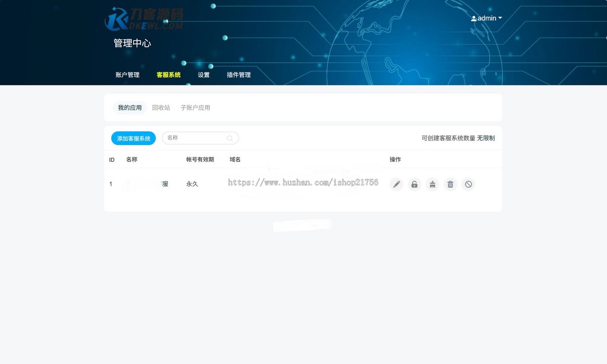
Task: Click the 永久 validity cell in row 1
Action: tap(192, 185)
